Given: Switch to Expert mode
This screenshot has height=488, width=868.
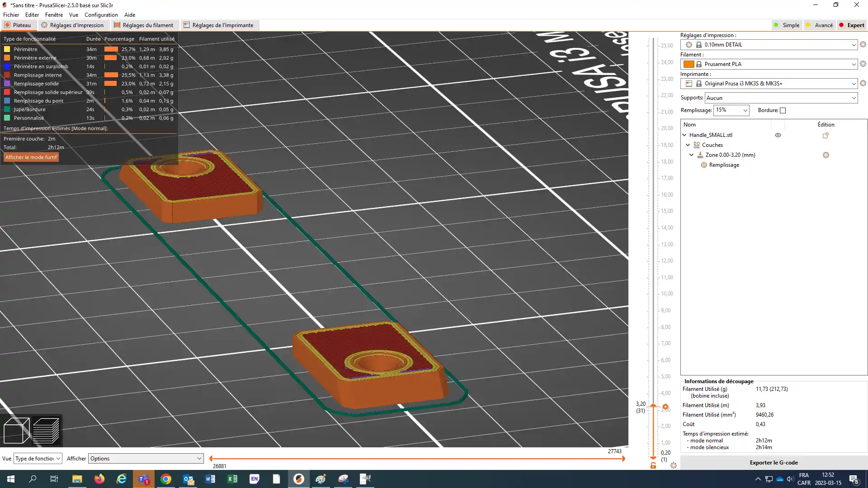Looking at the screenshot, I should tap(852, 25).
